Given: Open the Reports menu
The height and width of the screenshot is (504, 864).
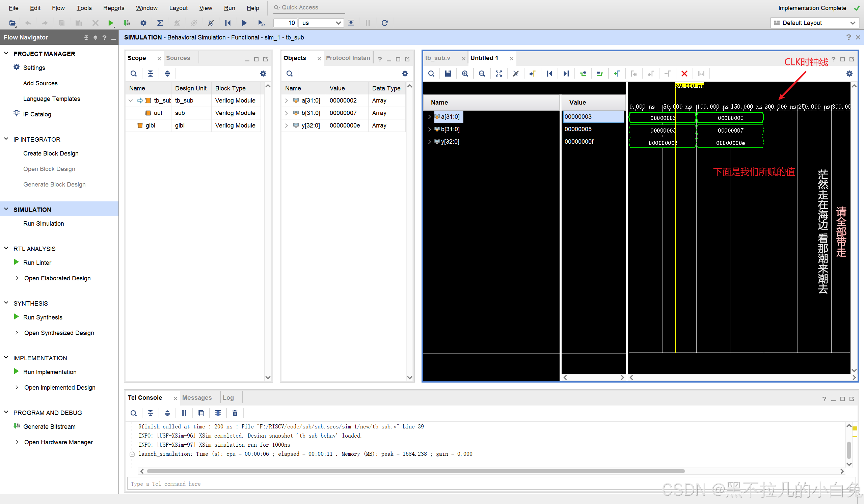Looking at the screenshot, I should [x=113, y=8].
